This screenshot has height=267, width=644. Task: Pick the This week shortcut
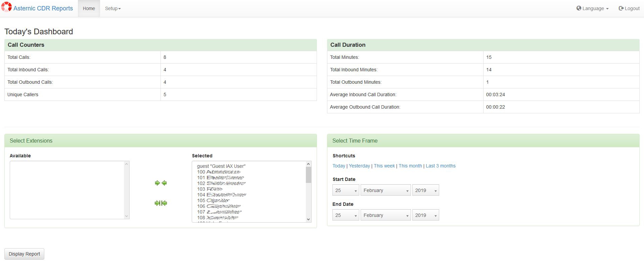[384, 166]
